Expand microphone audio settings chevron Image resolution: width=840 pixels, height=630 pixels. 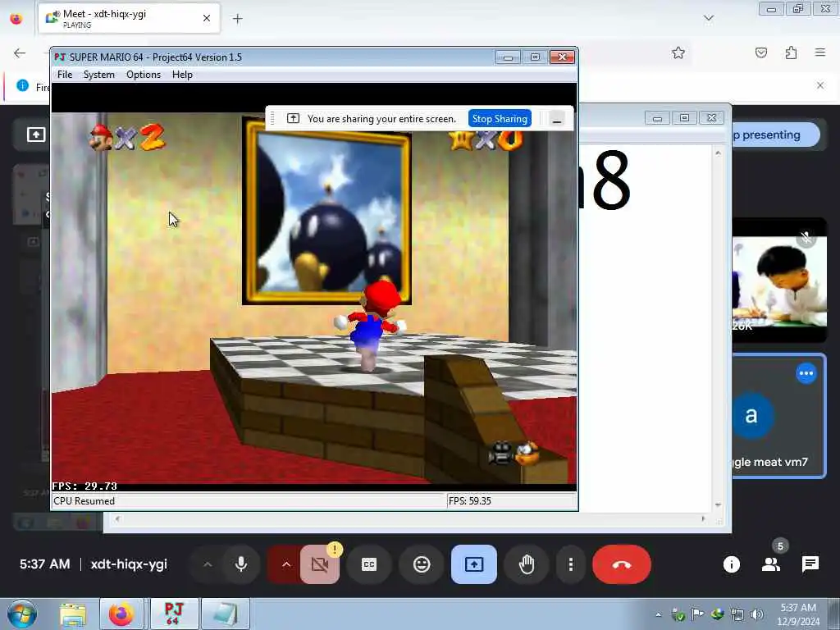[208, 564]
